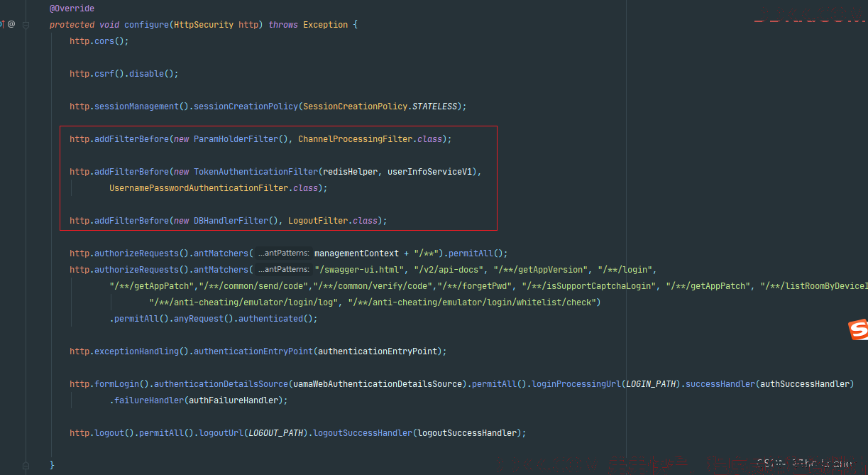Screen dimensions: 868x475
Task: Click the @ annotation gutter icon beside configure
Action: [11, 24]
